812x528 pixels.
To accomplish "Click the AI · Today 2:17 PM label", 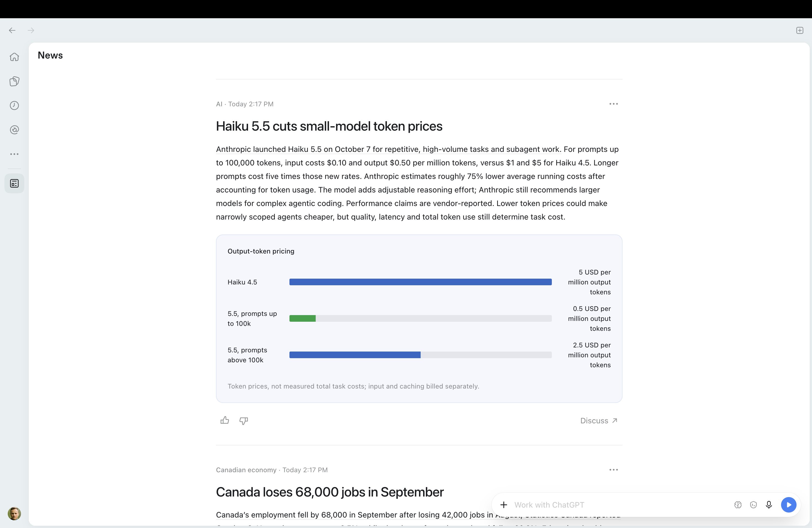I will click(x=245, y=104).
